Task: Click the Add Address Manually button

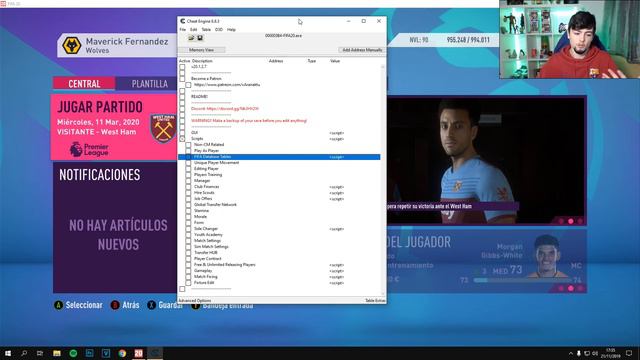Action: [362, 50]
